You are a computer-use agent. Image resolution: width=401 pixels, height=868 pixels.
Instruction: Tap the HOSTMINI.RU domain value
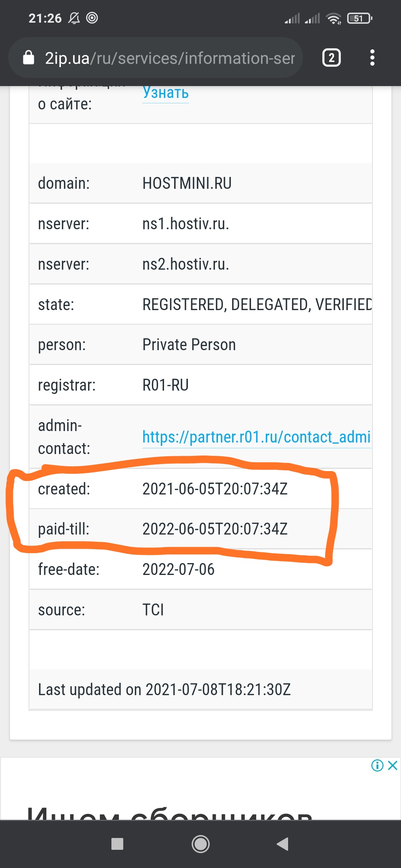187,183
